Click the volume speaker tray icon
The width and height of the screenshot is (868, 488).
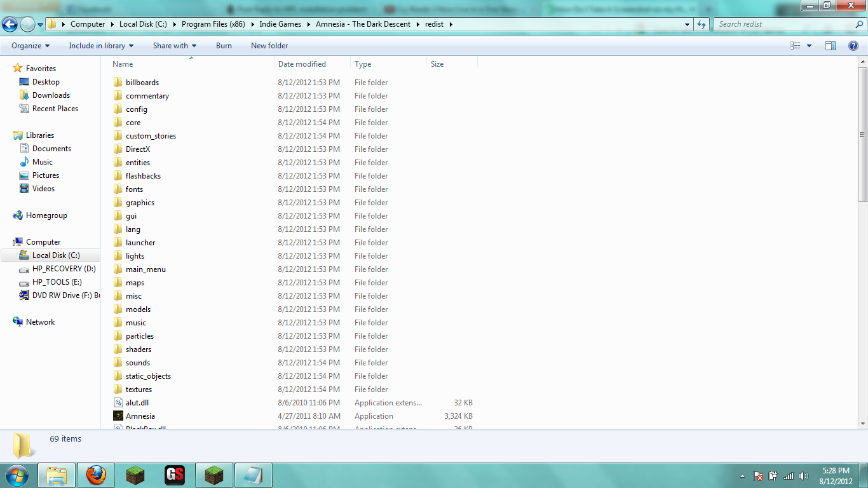coord(804,476)
